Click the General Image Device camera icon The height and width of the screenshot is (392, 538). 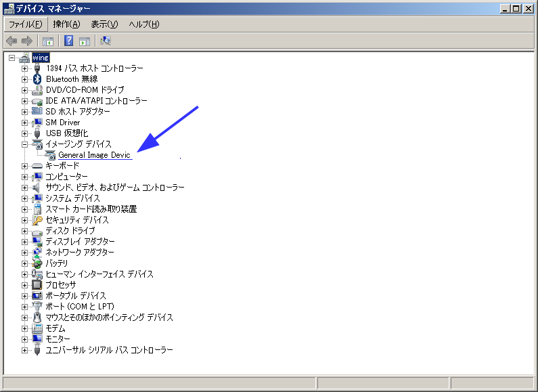tap(50, 155)
